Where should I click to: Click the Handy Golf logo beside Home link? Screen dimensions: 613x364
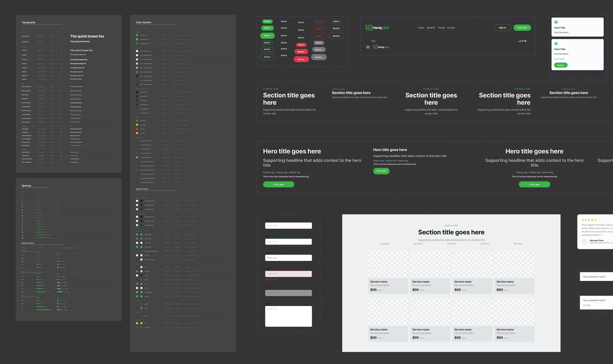377,28
